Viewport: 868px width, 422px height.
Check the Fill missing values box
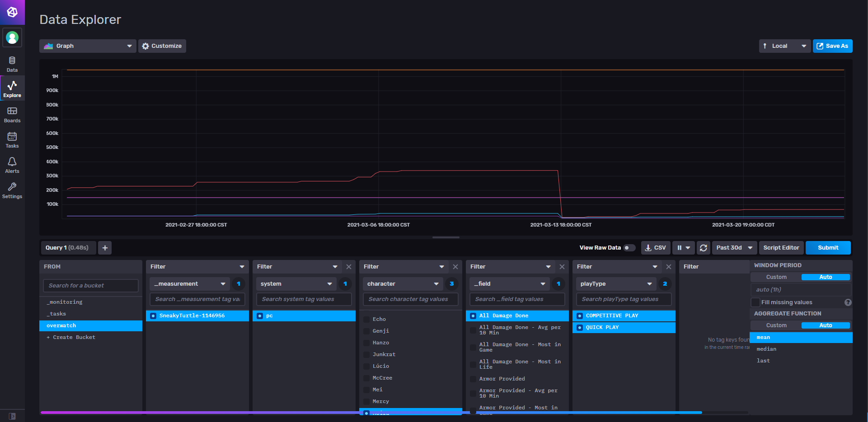point(755,302)
